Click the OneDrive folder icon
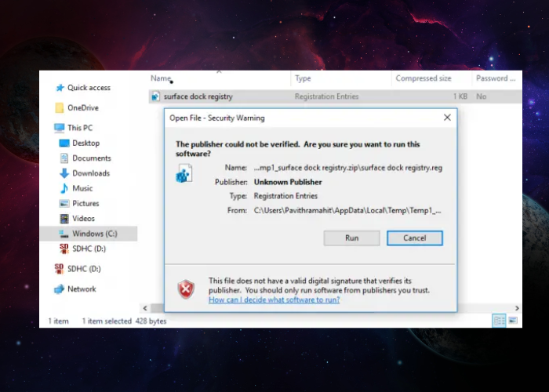Viewport: 549px width, 392px height. (60, 108)
